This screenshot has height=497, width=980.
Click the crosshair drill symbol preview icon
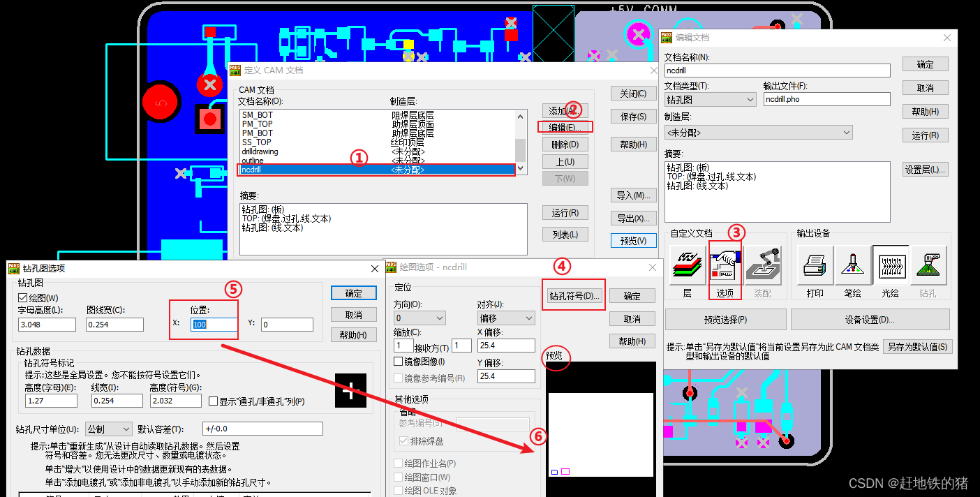[350, 390]
